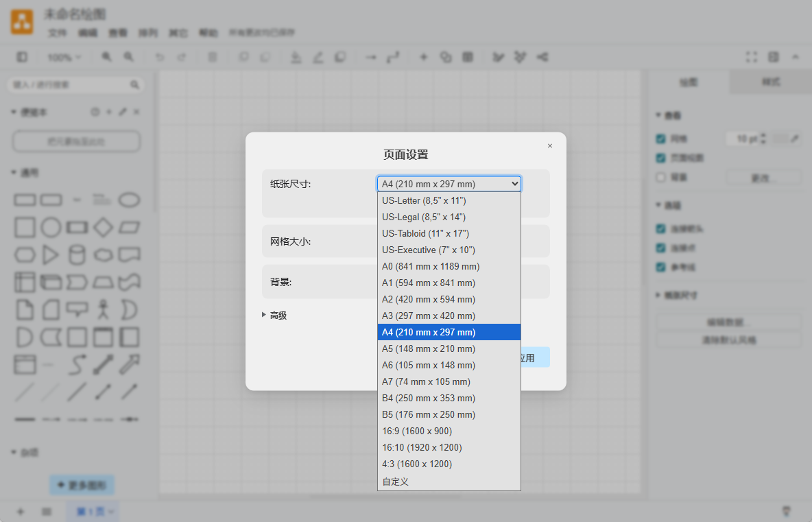
Task: Click the table grid icon in toolbar
Action: [x=468, y=57]
